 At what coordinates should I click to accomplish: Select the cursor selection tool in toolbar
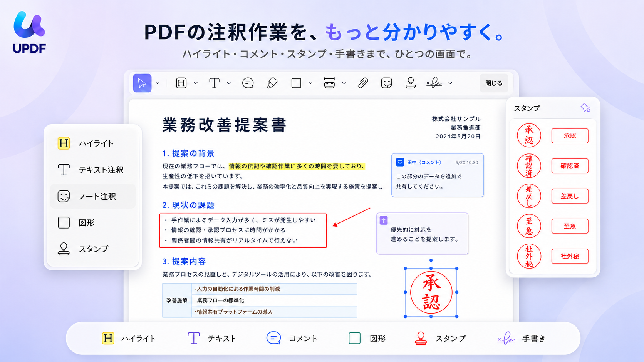[142, 83]
